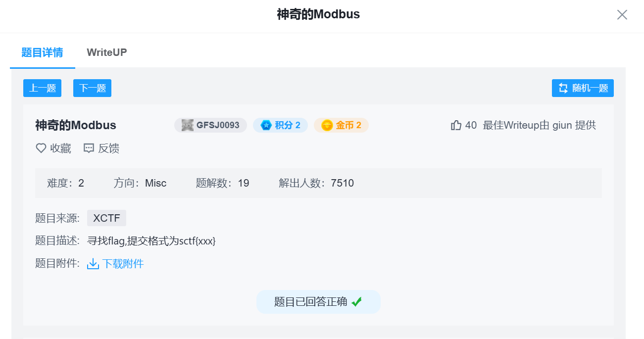Switch to the WriteUP tab
Screen dimensions: 644x339
(x=106, y=52)
